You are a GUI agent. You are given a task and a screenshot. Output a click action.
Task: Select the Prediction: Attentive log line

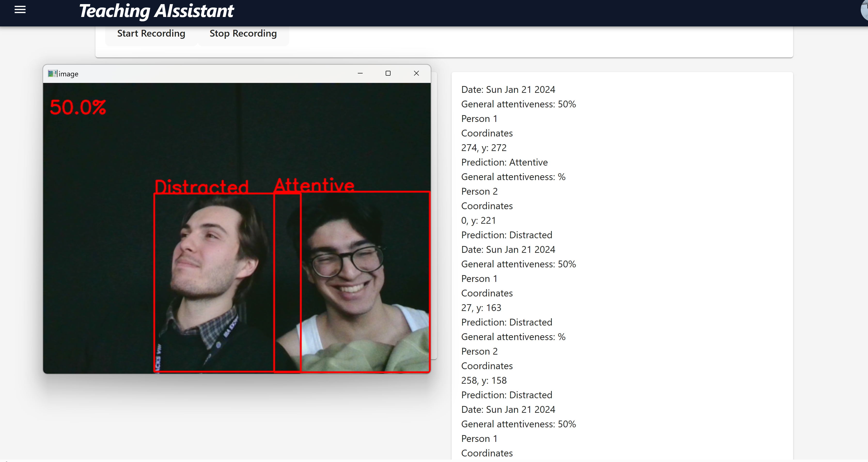tap(504, 162)
